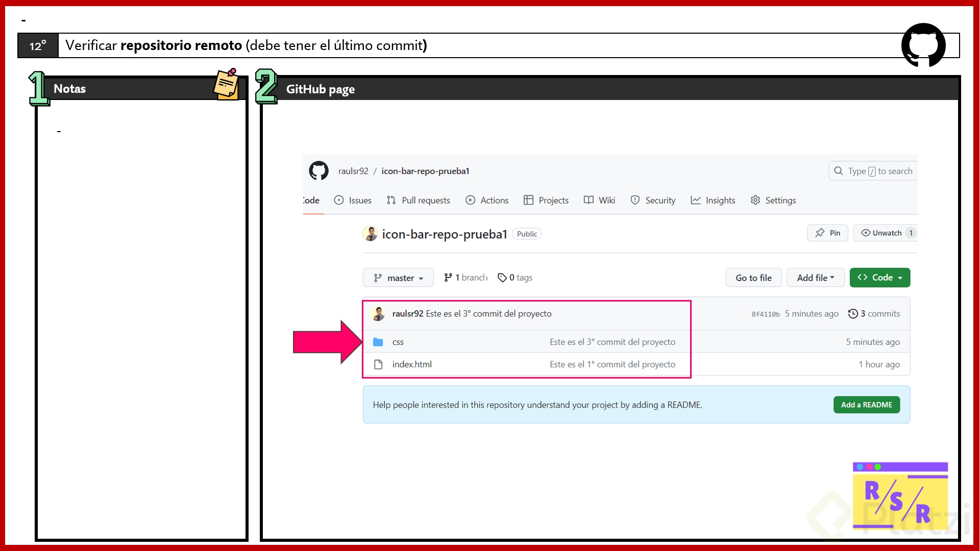Go to the Actions tab
The height and width of the screenshot is (551, 980).
pyautogui.click(x=487, y=200)
